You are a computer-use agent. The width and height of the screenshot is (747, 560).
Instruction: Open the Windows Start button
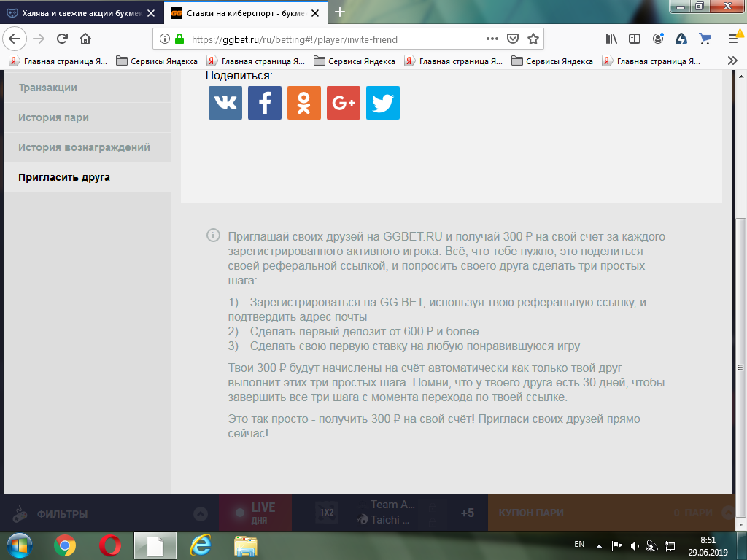(20, 545)
